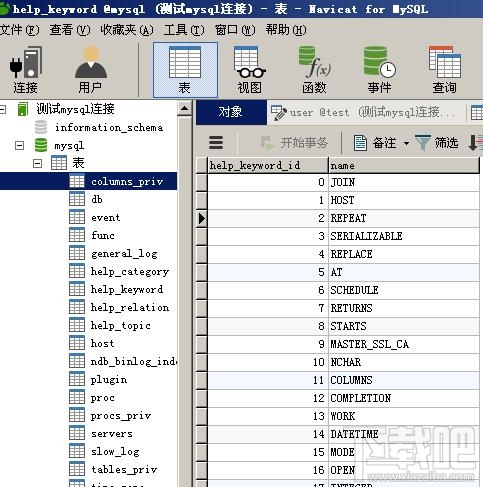Image resolution: width=483 pixels, height=487 pixels.
Task: Select the general_log table
Action: point(124,254)
